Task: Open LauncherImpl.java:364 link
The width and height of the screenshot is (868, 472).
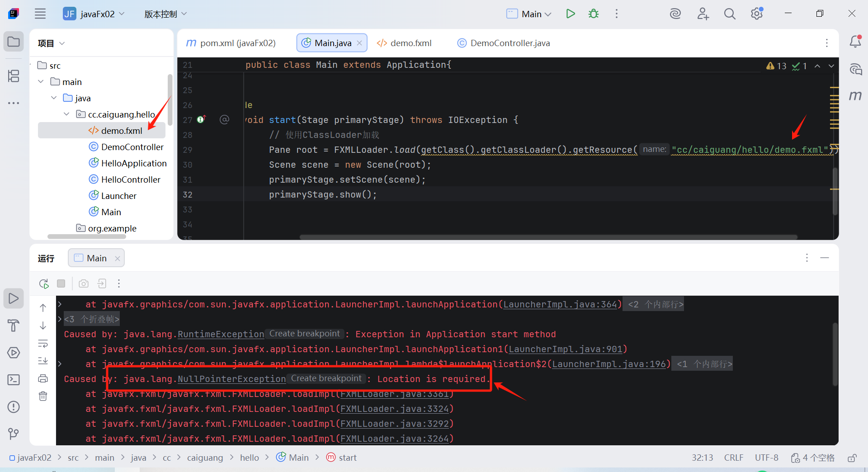Action: (x=560, y=304)
